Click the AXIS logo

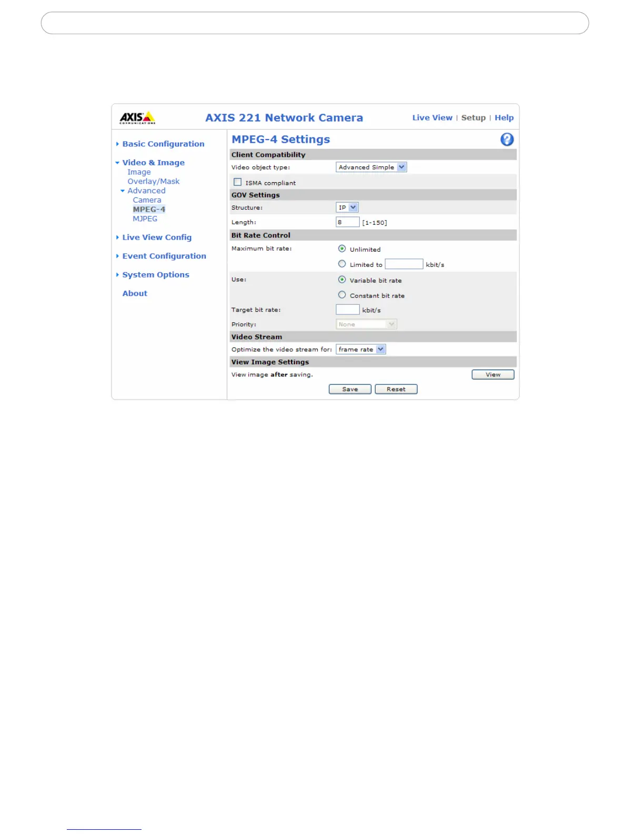tap(137, 118)
